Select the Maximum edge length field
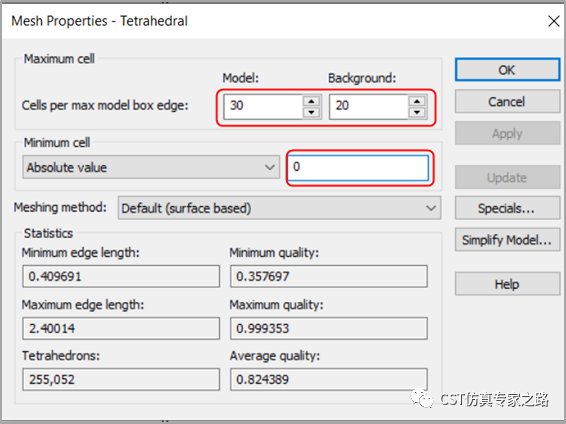This screenshot has width=566, height=424. 121,328
